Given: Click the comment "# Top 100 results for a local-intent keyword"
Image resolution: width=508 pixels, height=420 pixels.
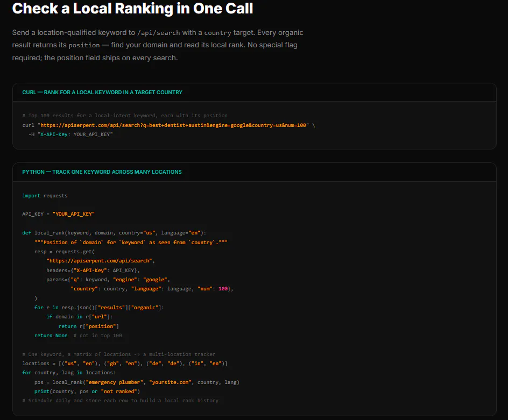Looking at the screenshot, I should (x=125, y=116).
